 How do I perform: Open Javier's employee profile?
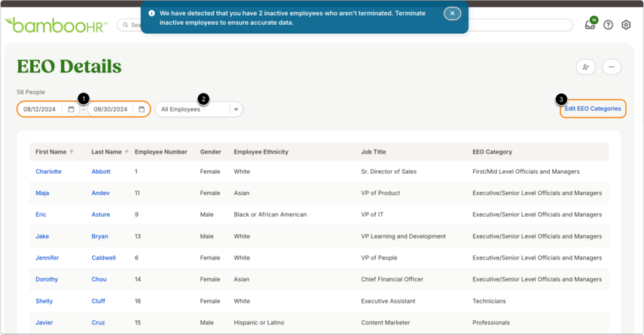44,322
